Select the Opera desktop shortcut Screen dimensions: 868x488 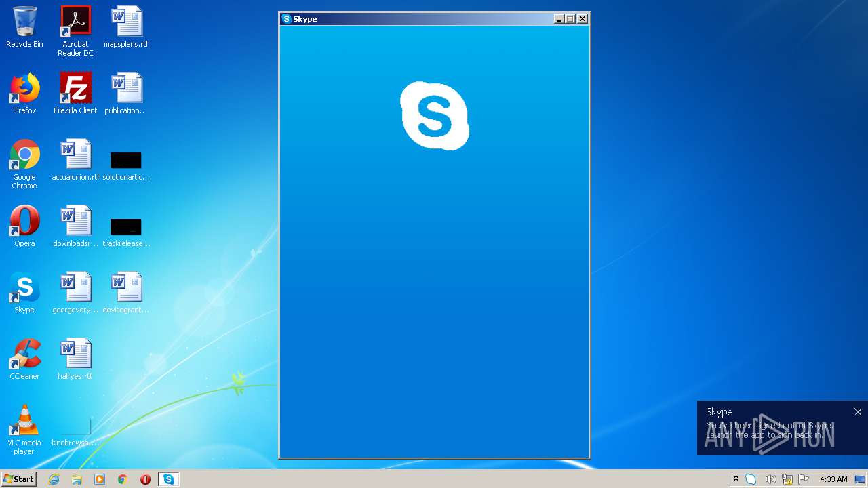tap(24, 226)
